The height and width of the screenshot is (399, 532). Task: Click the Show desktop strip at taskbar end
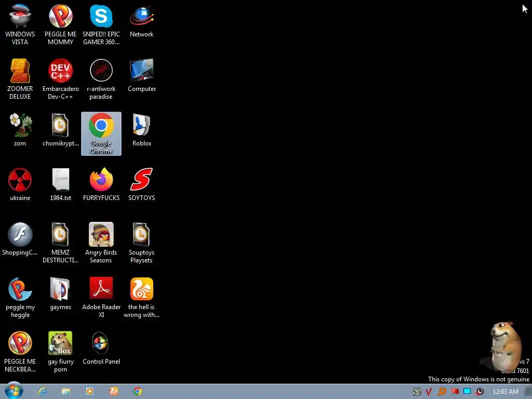[x=528, y=392]
